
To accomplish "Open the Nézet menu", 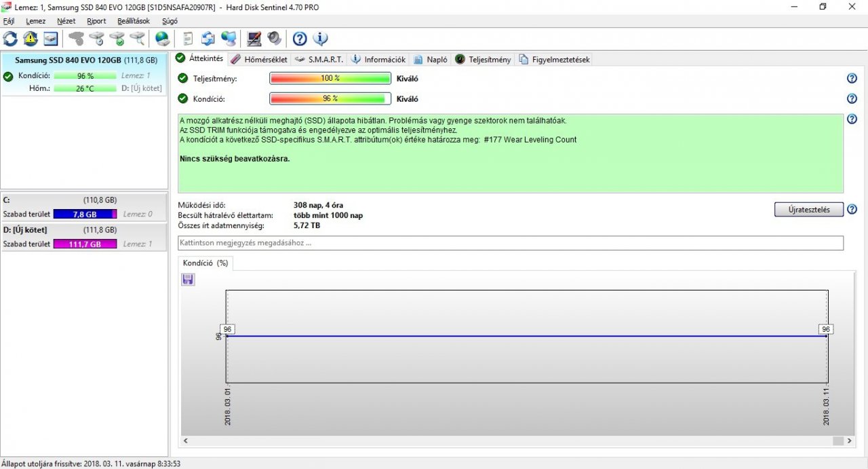I will (66, 21).
